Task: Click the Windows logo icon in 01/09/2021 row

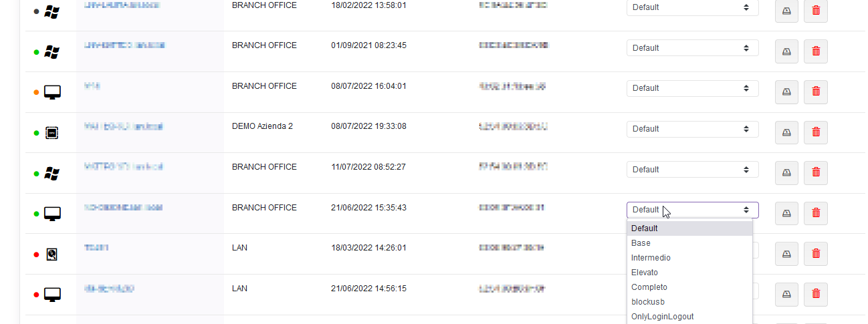Action: coord(52,51)
